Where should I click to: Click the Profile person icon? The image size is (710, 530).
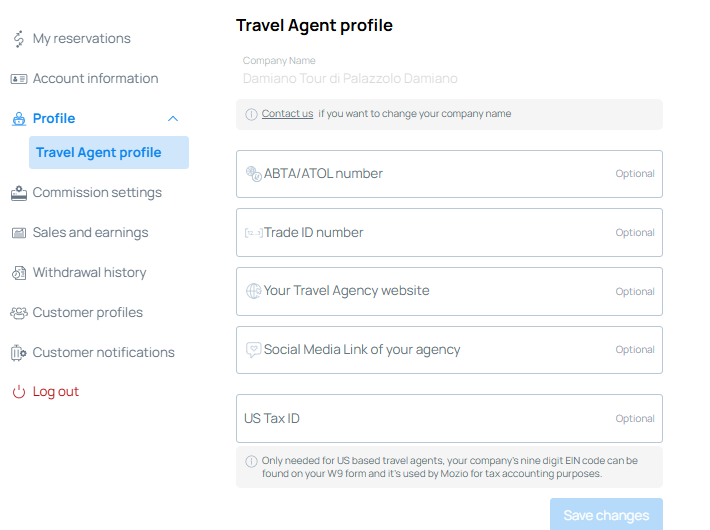coord(19,119)
